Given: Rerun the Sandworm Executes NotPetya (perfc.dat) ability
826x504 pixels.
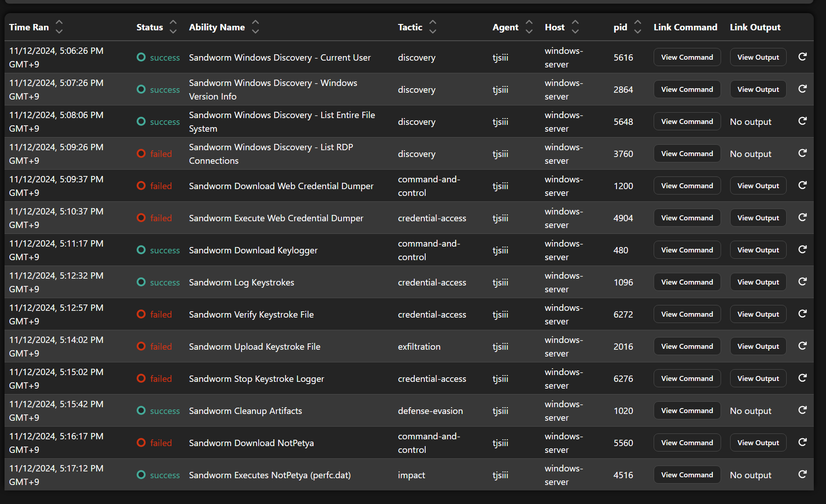Looking at the screenshot, I should coord(802,474).
